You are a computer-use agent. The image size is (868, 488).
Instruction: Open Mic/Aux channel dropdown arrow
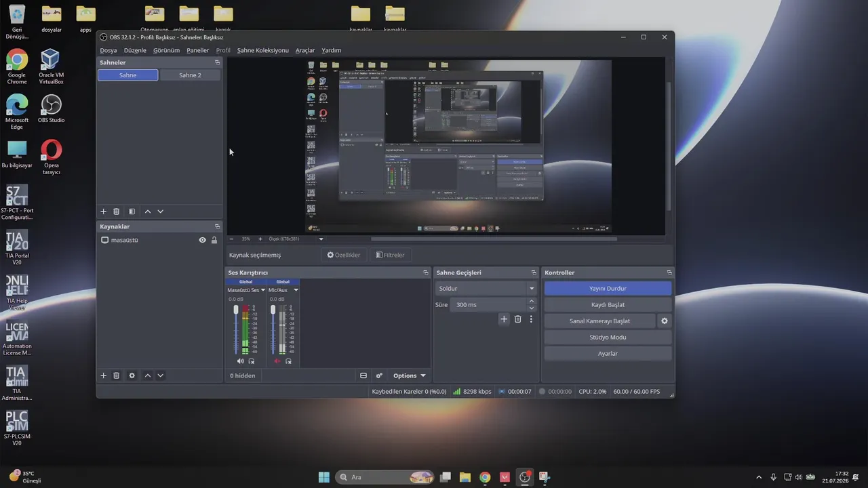tap(296, 290)
